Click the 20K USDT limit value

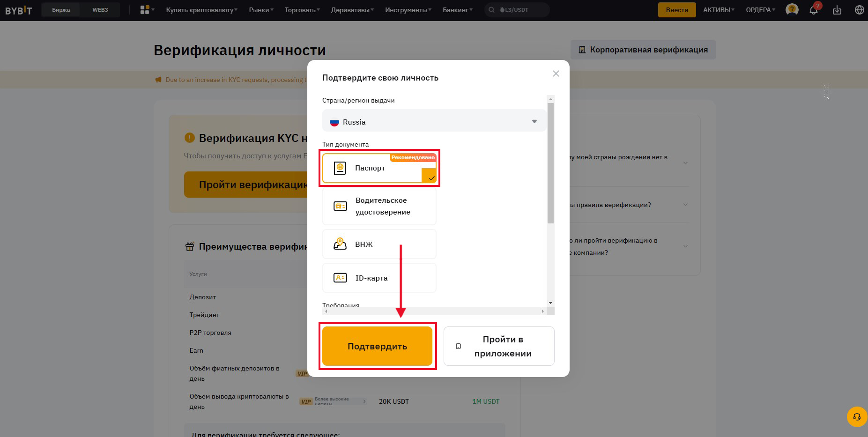click(394, 401)
